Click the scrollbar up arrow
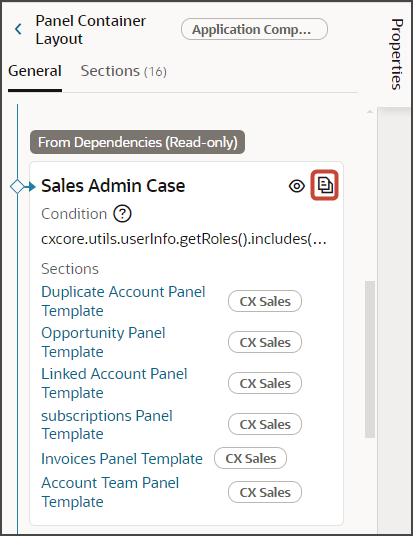The image size is (413, 536). click(370, 111)
